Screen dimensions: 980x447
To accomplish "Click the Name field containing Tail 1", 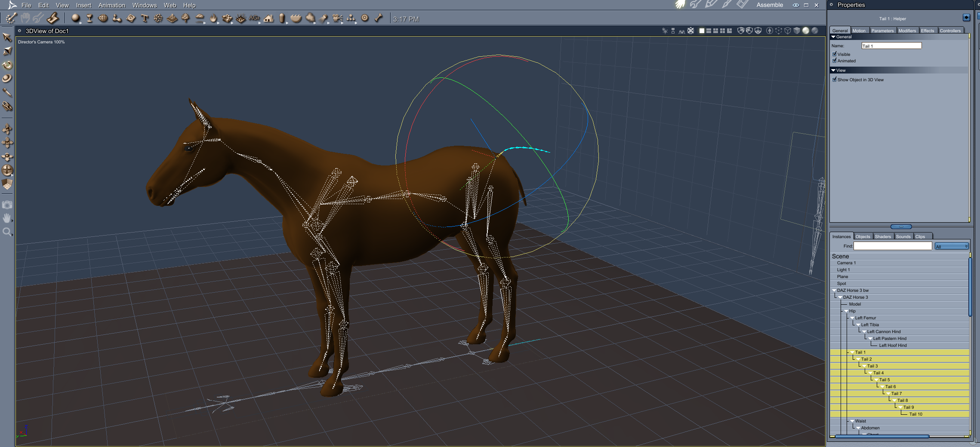I will pyautogui.click(x=891, y=46).
